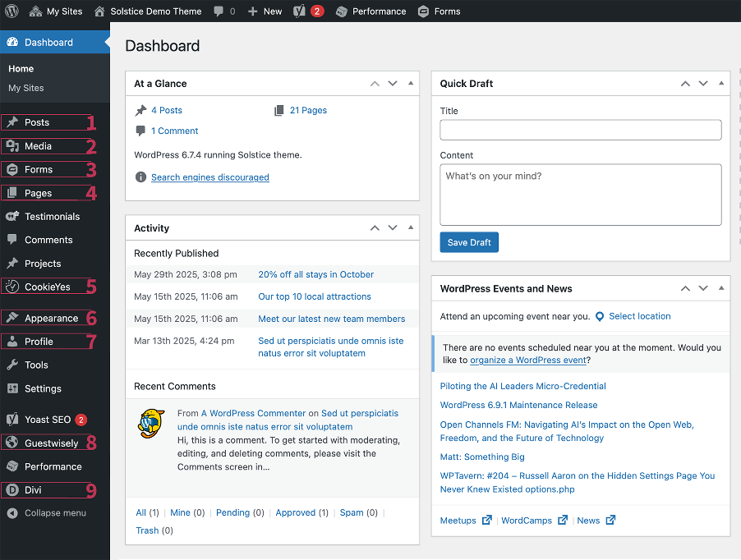Viewport: 741px width, 560px height.
Task: Open the New menu in admin bar
Action: pyautogui.click(x=265, y=11)
